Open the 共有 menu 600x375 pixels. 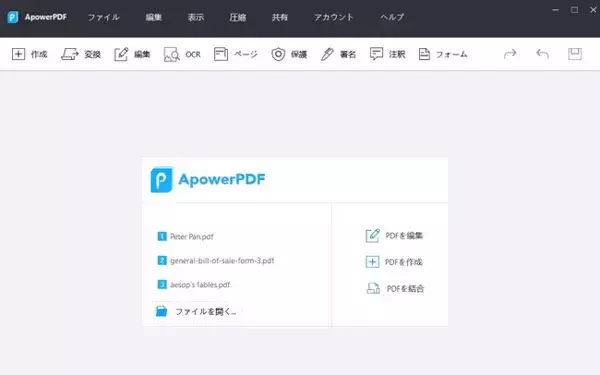(280, 17)
